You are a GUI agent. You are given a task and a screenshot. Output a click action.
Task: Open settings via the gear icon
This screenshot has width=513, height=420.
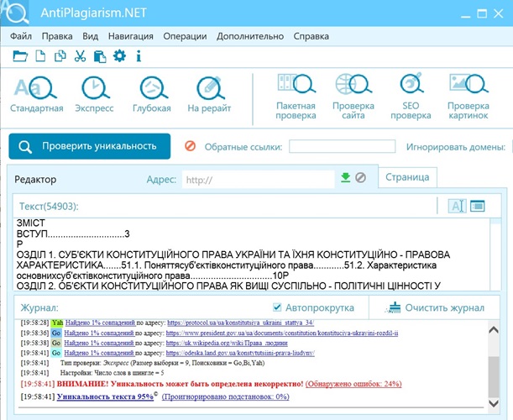click(119, 56)
